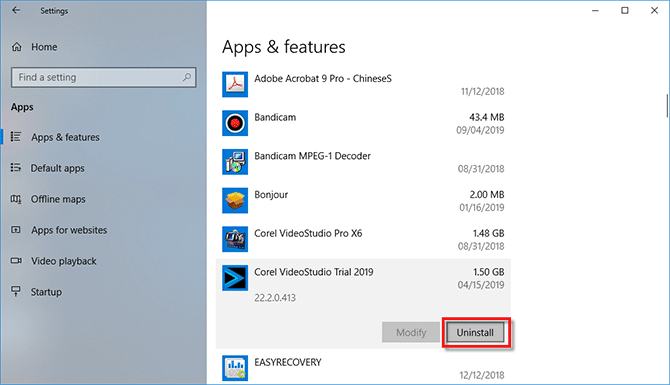The height and width of the screenshot is (385, 670).
Task: Click the Apps & features page heading
Action: pos(284,47)
